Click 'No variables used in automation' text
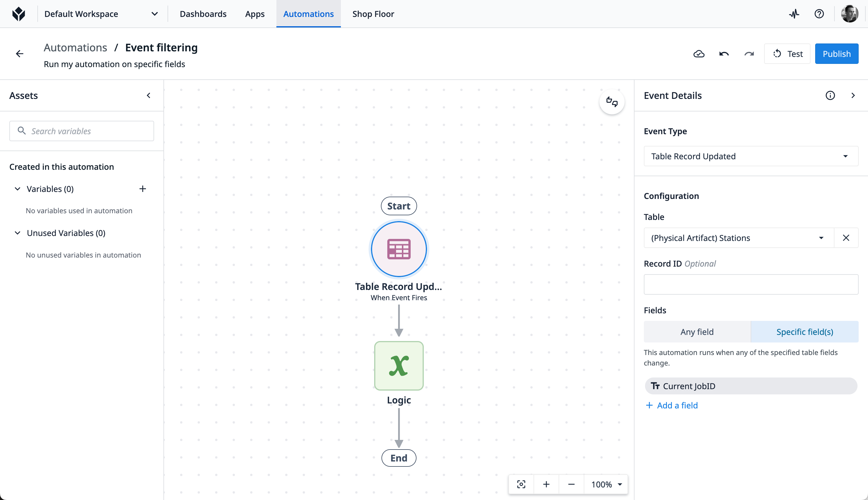 pyautogui.click(x=79, y=211)
